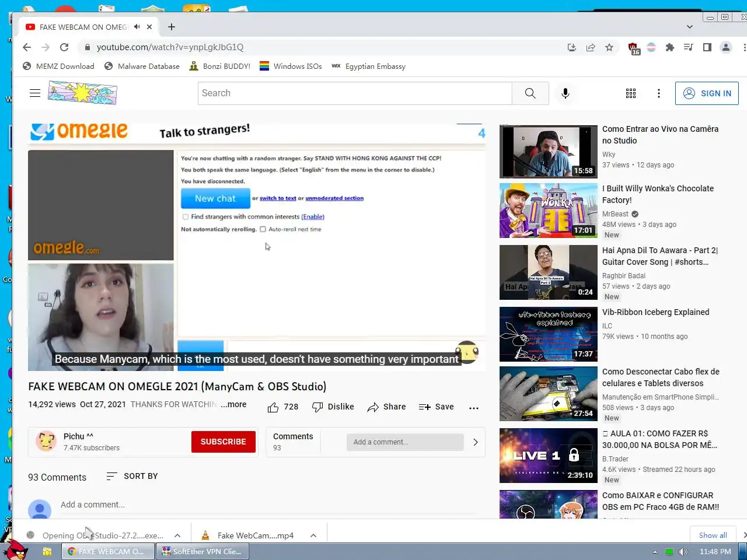
Task: Open the B.Trader AULA 01 live thumbnail
Action: point(549,456)
